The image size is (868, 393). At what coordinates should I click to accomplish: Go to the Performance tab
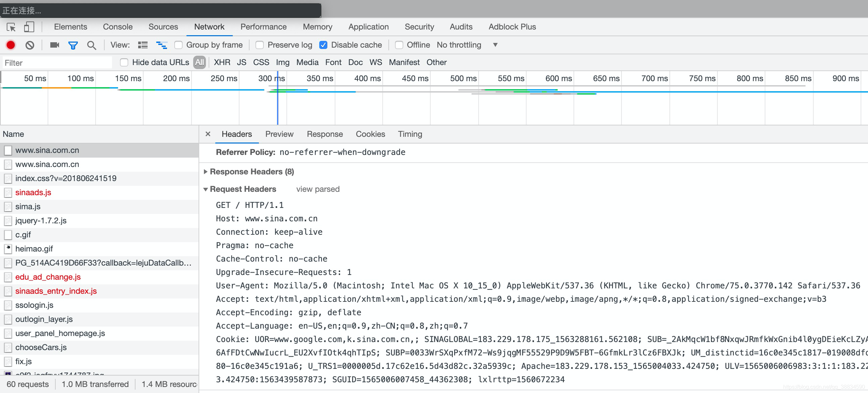(264, 27)
